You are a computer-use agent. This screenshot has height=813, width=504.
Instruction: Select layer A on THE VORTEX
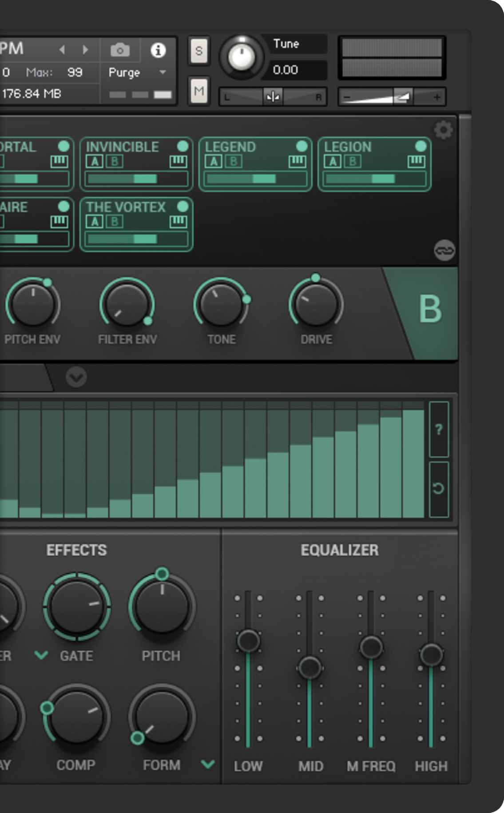point(95,221)
